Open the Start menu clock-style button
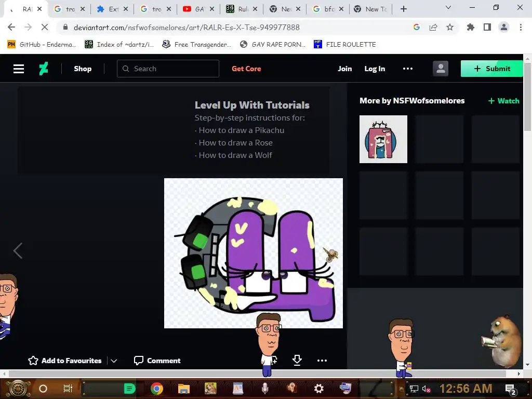532x399 pixels. click(x=18, y=389)
